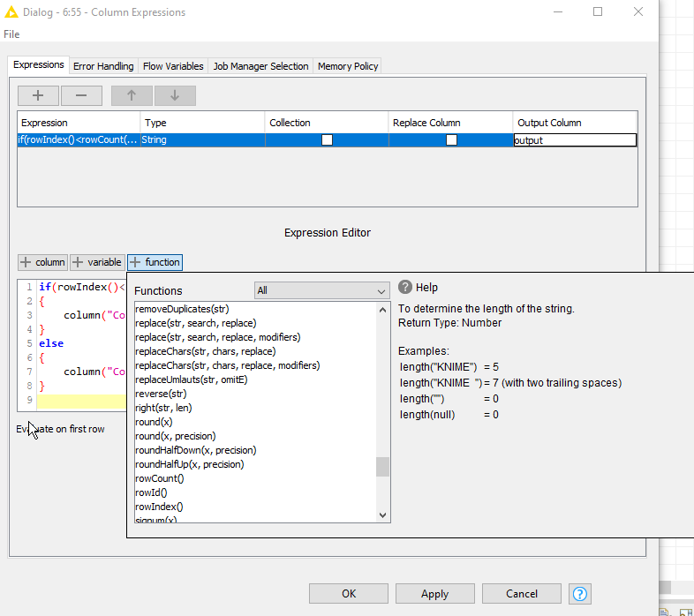Viewport: 694px width, 616px height.
Task: Open the File menu
Action: [11, 34]
